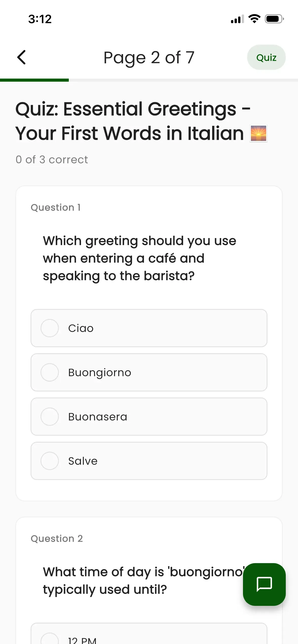
Task: Tap the battery status icon
Action: (x=274, y=19)
